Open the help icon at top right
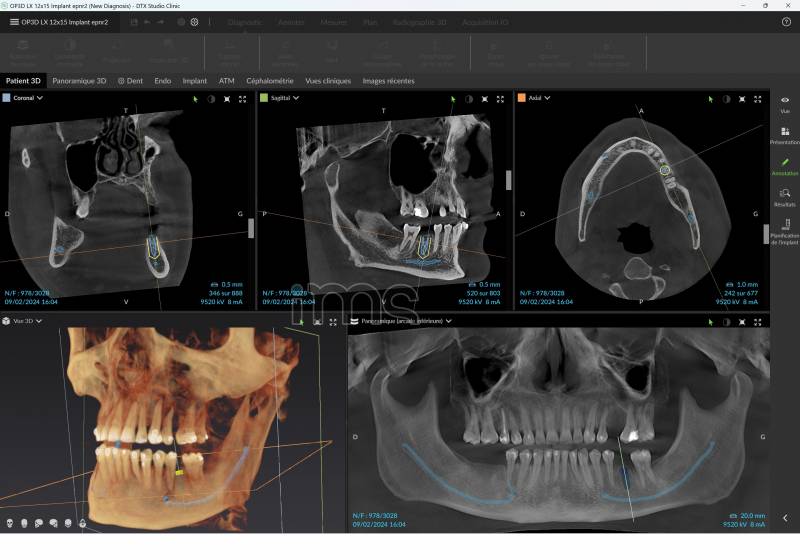 pos(786,22)
